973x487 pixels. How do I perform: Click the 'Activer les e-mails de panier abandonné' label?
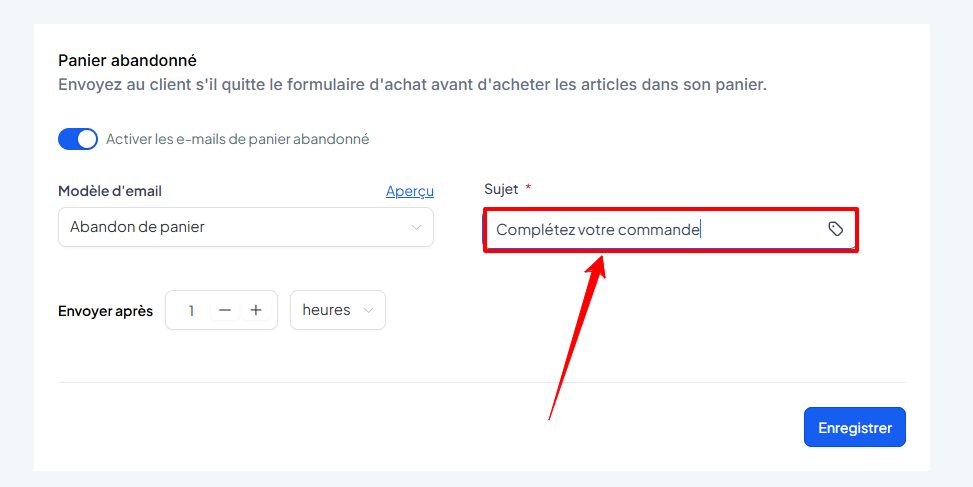click(238, 139)
